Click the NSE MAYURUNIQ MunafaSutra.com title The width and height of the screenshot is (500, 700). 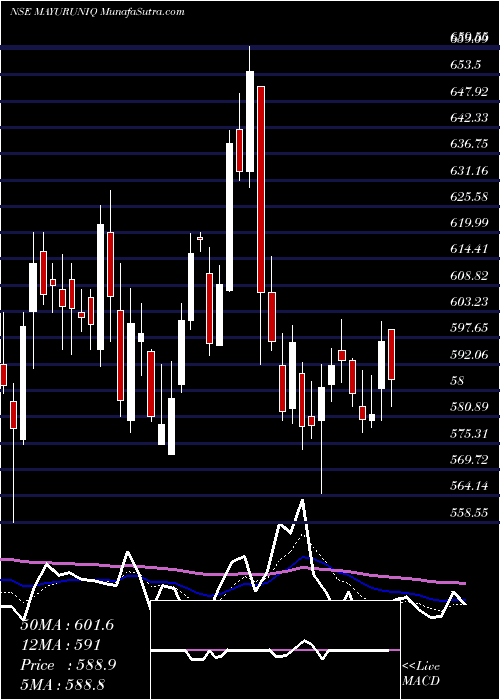point(96,12)
